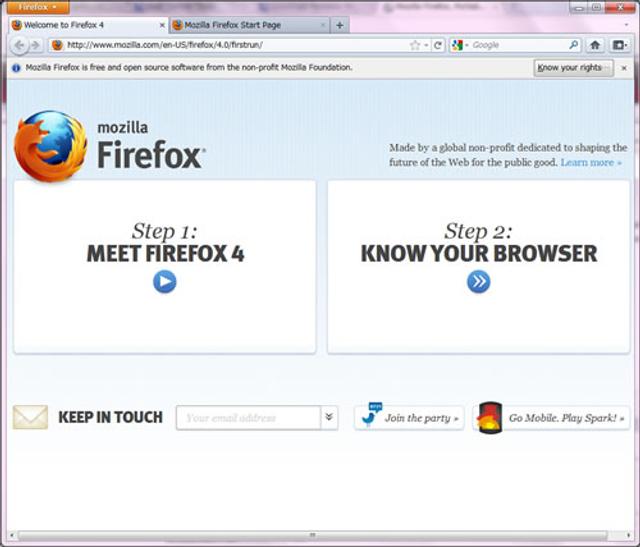Image resolution: width=640 pixels, height=547 pixels.
Task: Open a new tab with plus button
Action: [340, 25]
